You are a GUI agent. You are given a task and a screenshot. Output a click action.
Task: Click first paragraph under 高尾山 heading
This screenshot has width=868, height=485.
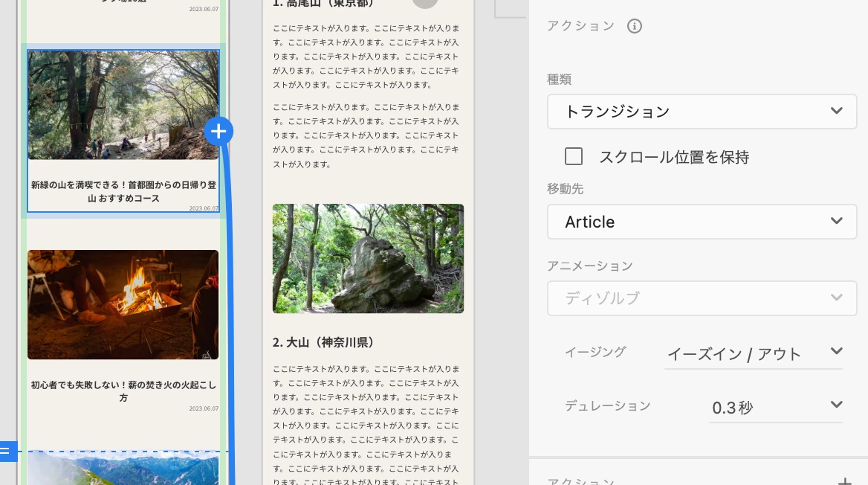pyautogui.click(x=366, y=57)
